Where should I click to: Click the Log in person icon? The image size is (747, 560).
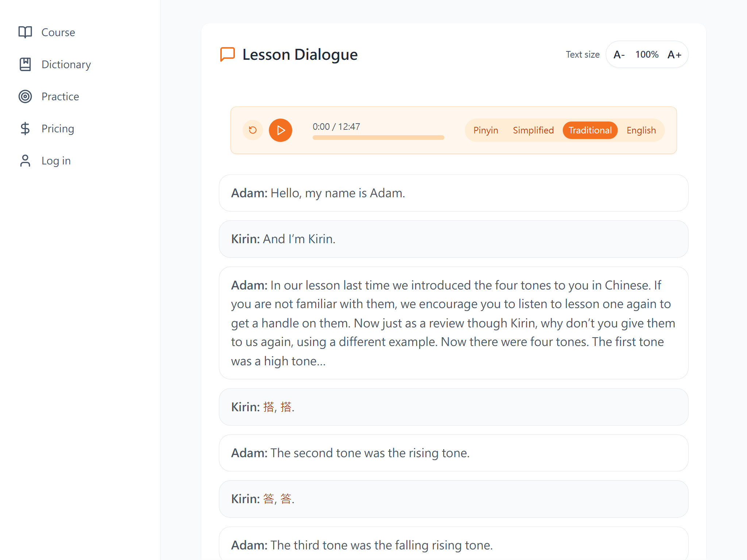tap(25, 160)
